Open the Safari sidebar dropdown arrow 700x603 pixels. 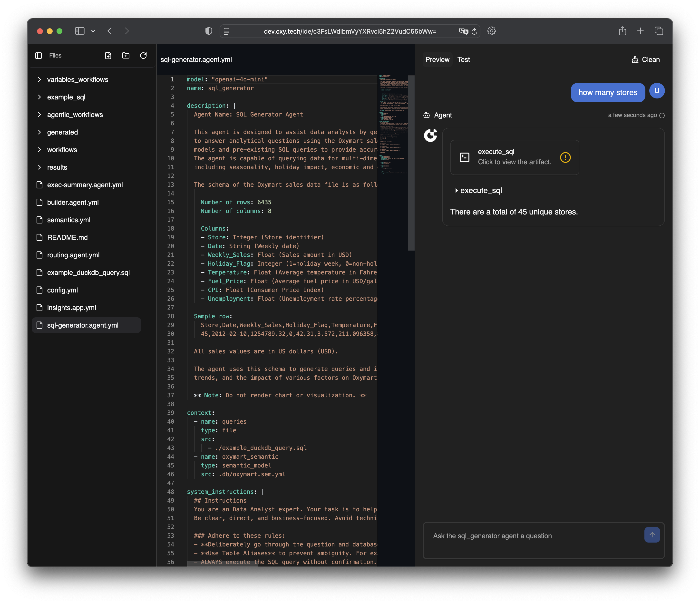[x=93, y=31]
